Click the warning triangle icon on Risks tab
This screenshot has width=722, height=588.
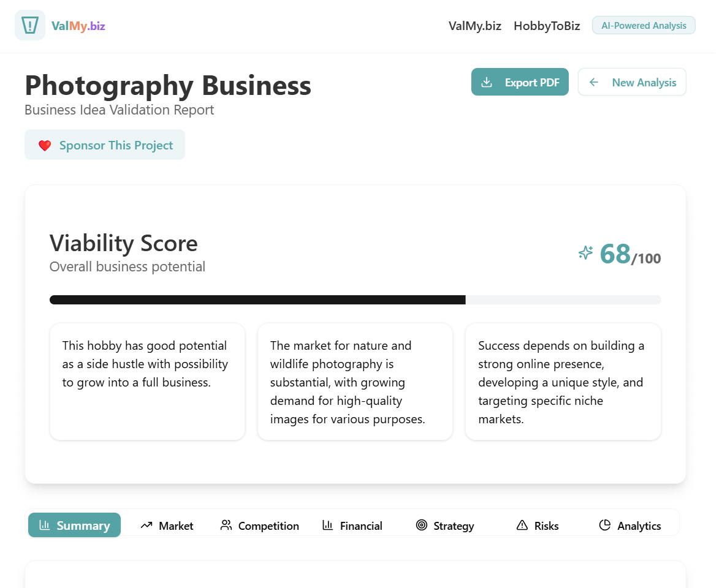click(x=522, y=526)
